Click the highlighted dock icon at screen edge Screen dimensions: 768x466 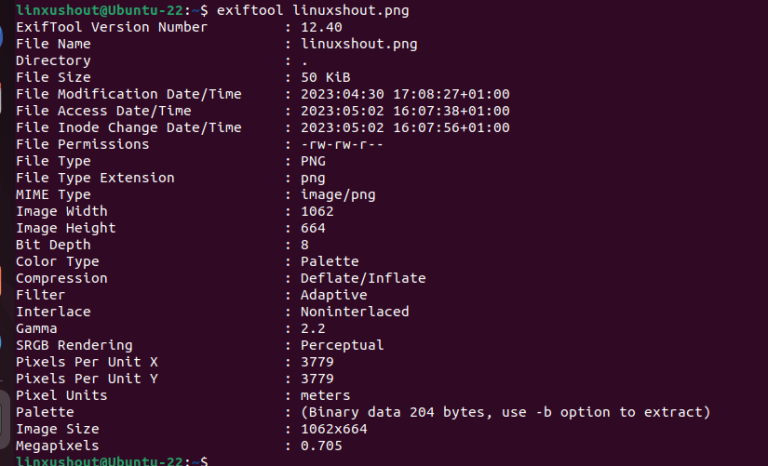5,419
